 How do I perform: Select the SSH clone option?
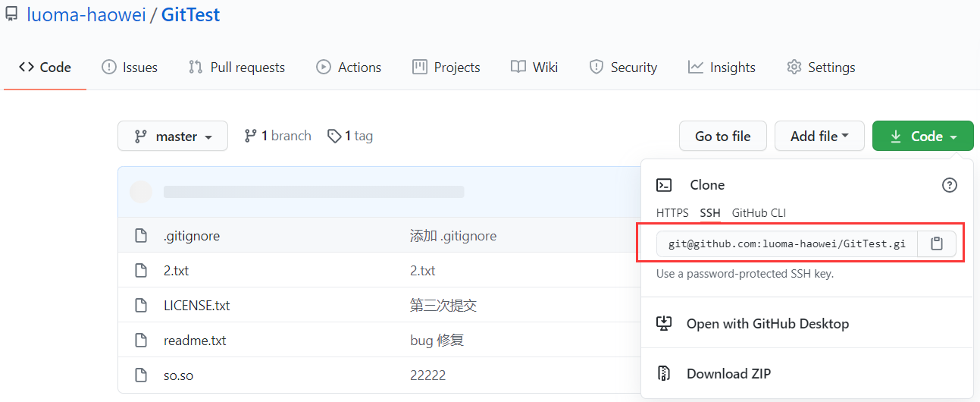click(710, 213)
